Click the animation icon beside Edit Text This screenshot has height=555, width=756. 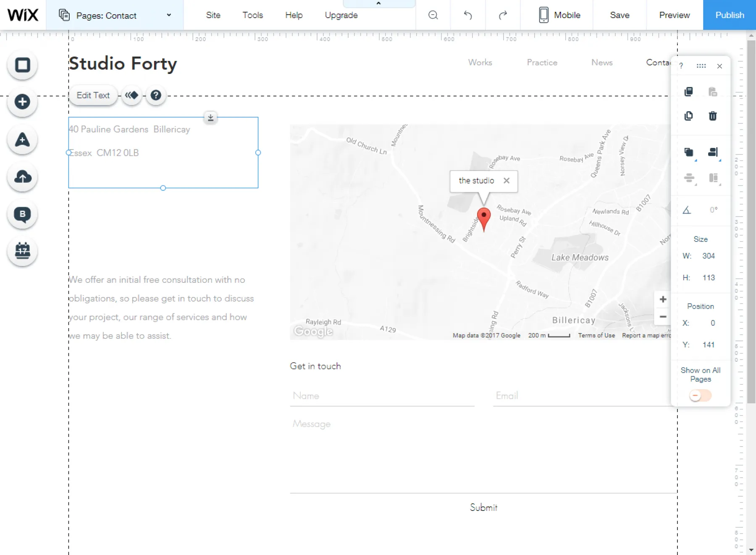(131, 95)
